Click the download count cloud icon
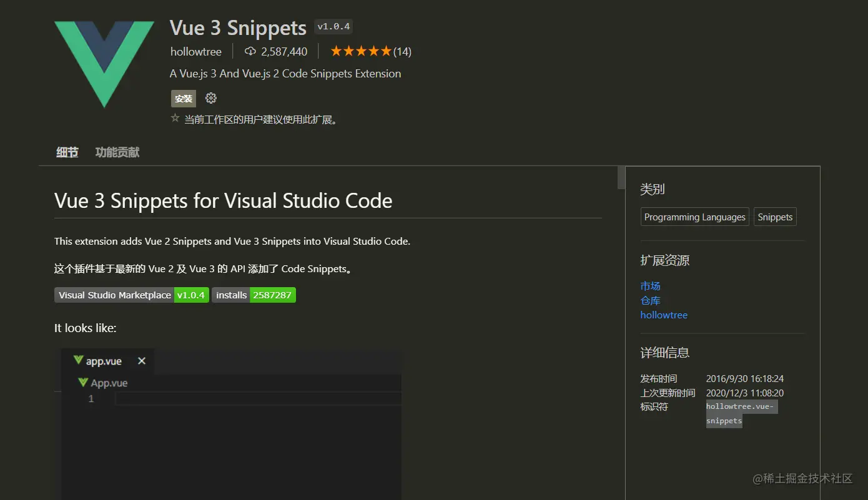The image size is (868, 500). point(250,51)
